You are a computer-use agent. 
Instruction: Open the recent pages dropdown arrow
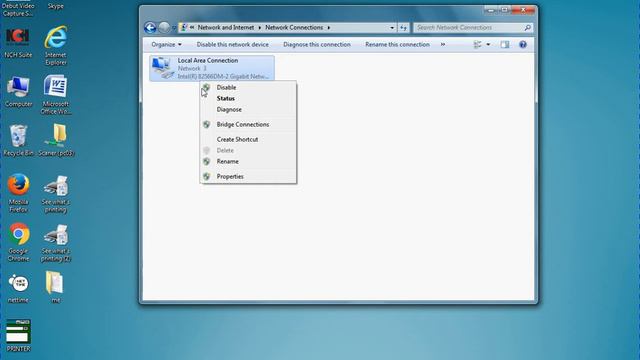point(174,28)
